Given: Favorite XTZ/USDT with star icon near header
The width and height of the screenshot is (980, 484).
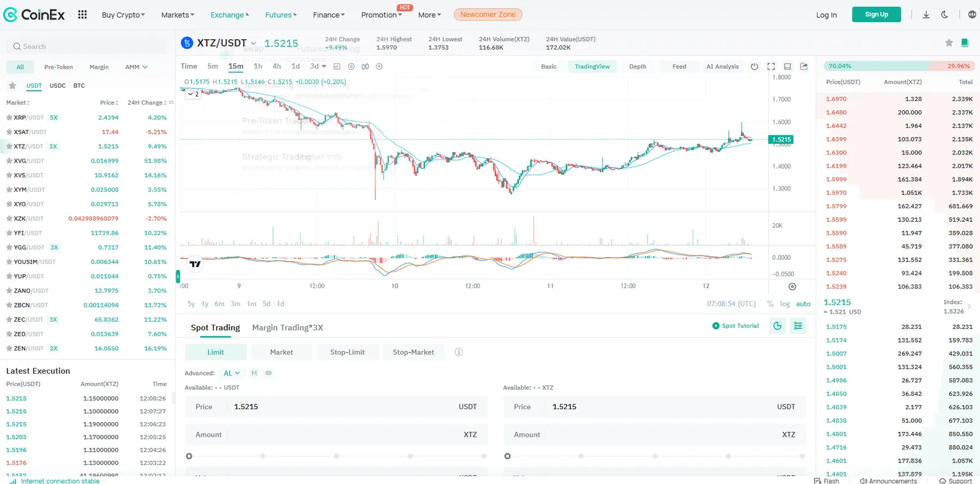Looking at the screenshot, I should coord(949,43).
